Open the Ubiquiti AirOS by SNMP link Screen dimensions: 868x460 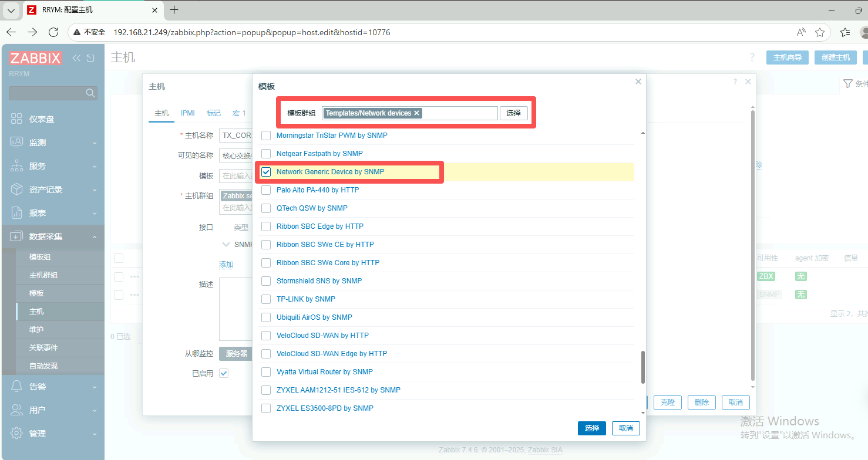(x=314, y=317)
